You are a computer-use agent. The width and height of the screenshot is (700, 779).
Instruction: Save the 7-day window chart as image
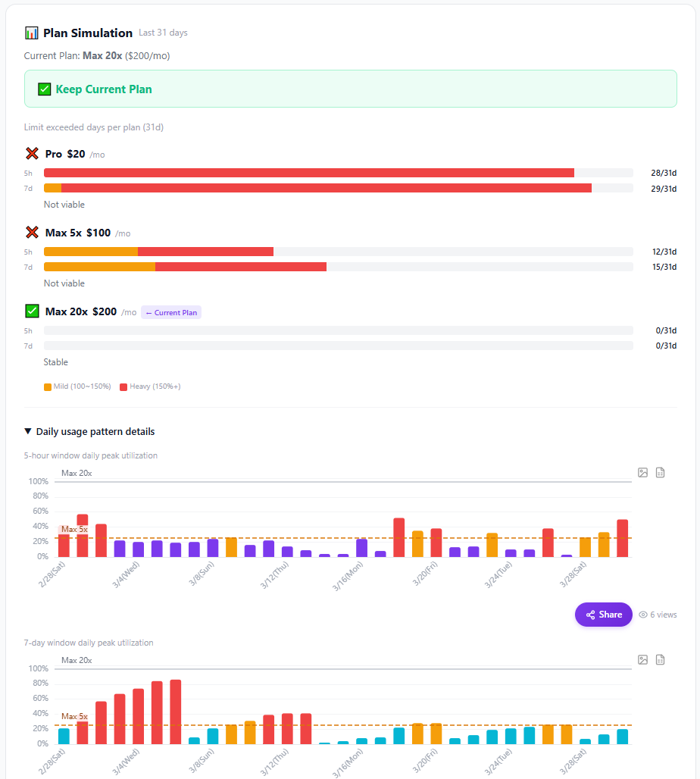coord(642,660)
